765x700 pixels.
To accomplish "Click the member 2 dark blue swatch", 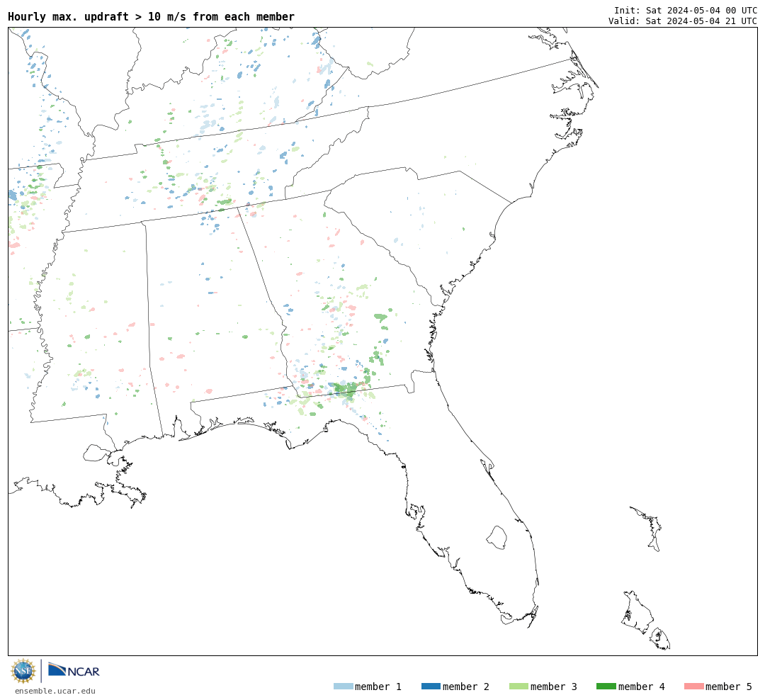I will click(x=431, y=687).
